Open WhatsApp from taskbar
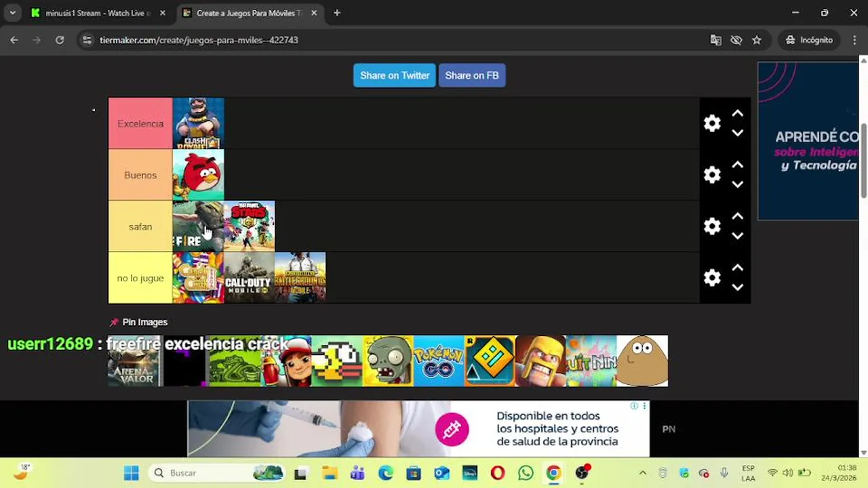Viewport: 868px width, 488px height. coord(526,473)
